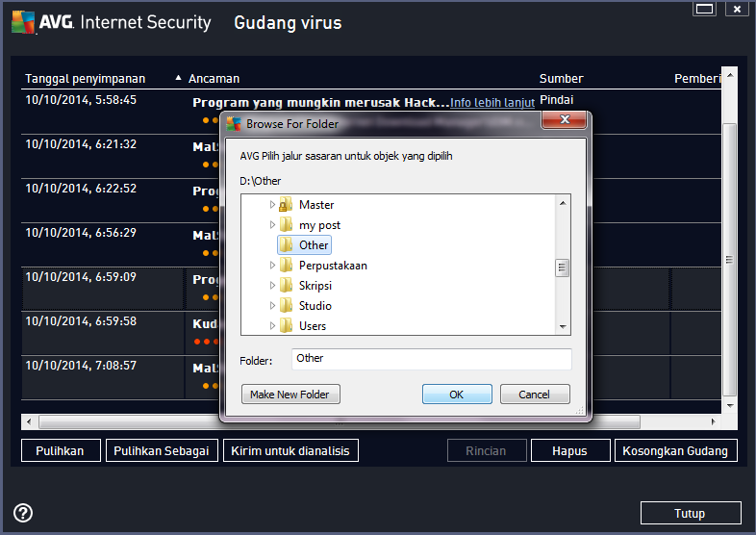
Task: Select the Skripsi folder
Action: tap(315, 286)
